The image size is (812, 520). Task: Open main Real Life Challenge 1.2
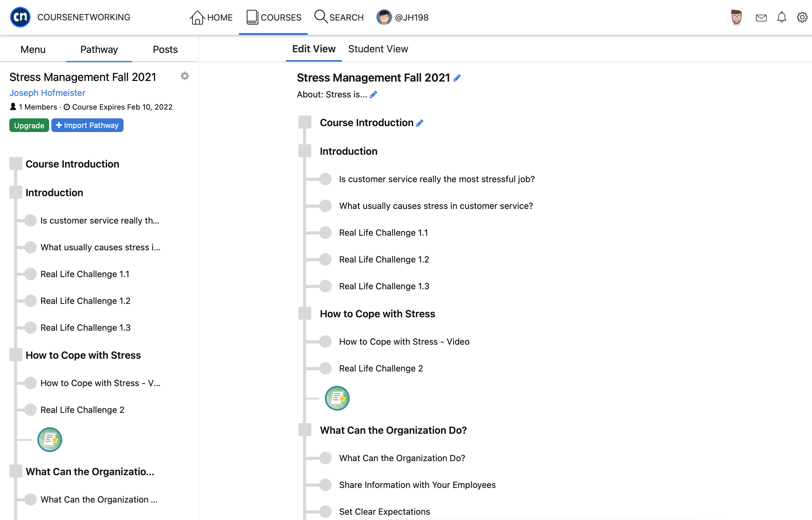(x=384, y=259)
